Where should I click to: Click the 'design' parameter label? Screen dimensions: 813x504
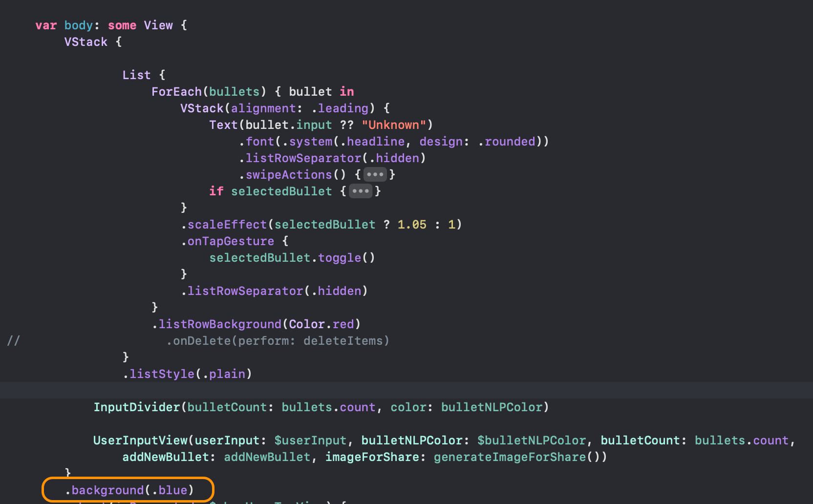(441, 142)
